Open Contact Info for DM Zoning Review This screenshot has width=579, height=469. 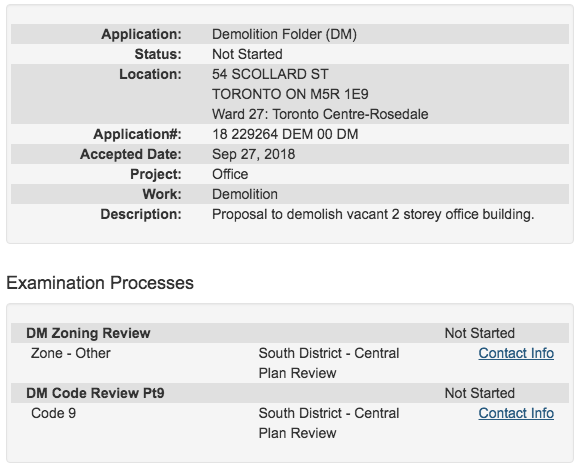516,353
